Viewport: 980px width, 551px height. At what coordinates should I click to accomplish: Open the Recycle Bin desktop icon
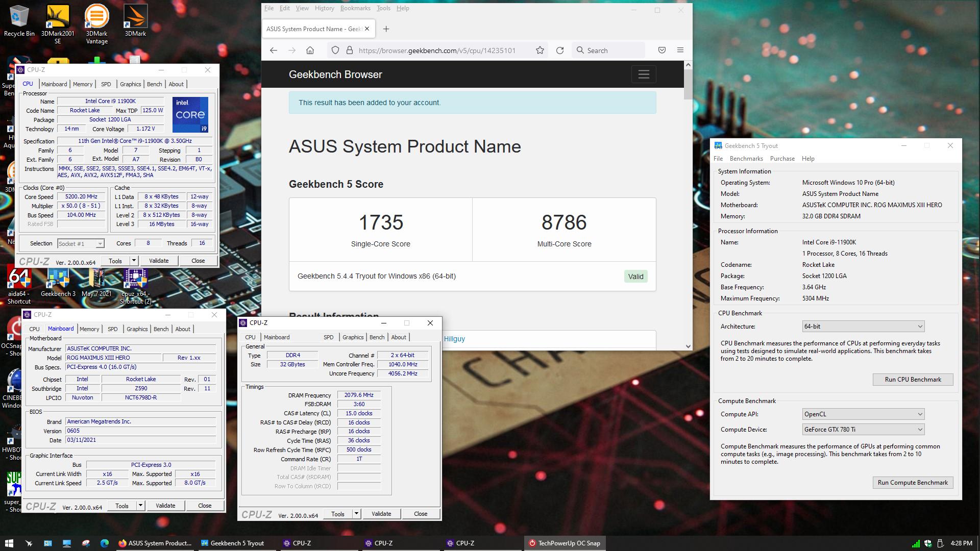tap(19, 20)
